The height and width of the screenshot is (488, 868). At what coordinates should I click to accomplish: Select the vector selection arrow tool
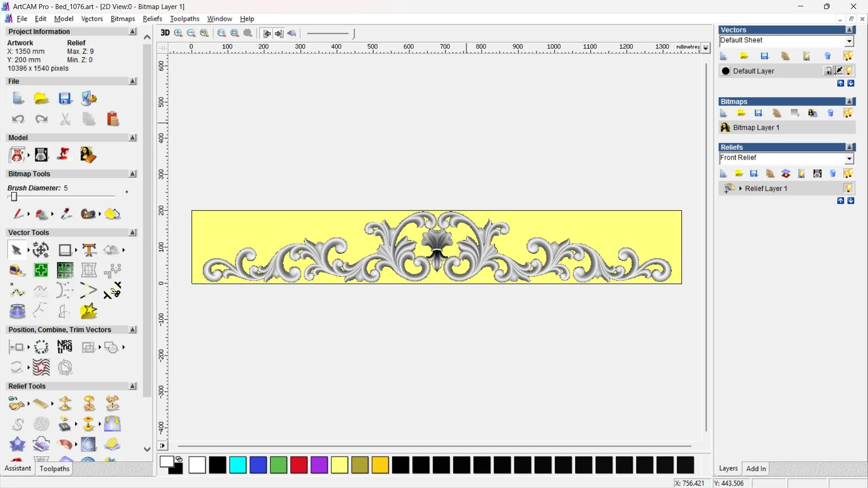[16, 250]
